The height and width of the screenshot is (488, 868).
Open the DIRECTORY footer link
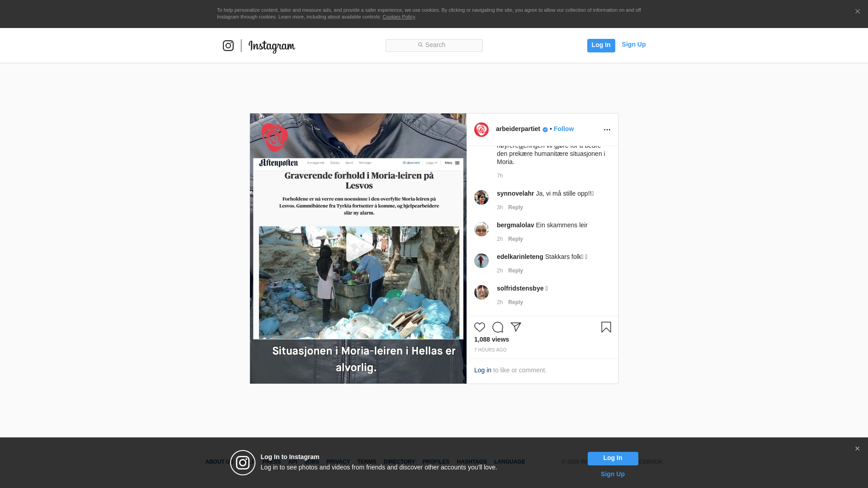[x=399, y=462]
